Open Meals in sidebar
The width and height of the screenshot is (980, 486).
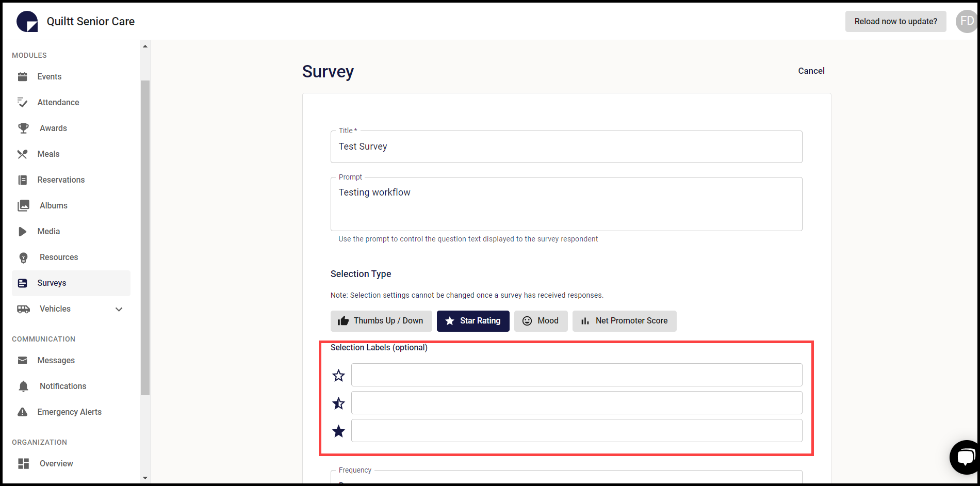[x=71, y=154]
